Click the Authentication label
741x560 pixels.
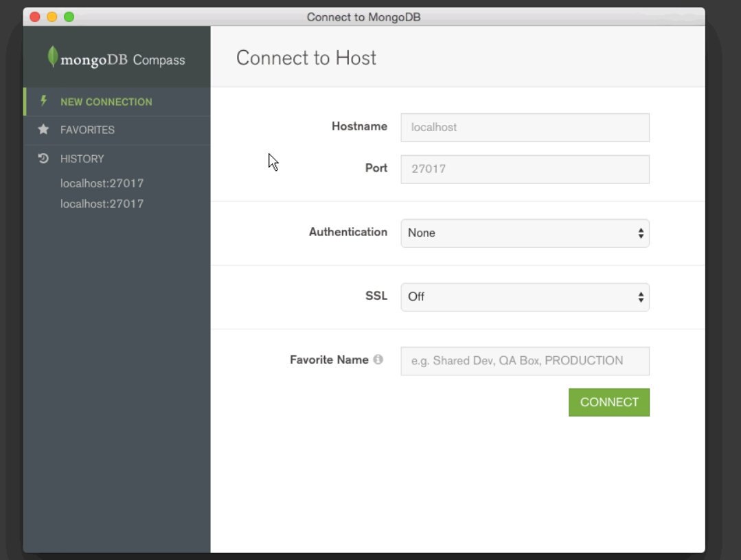[x=347, y=232]
